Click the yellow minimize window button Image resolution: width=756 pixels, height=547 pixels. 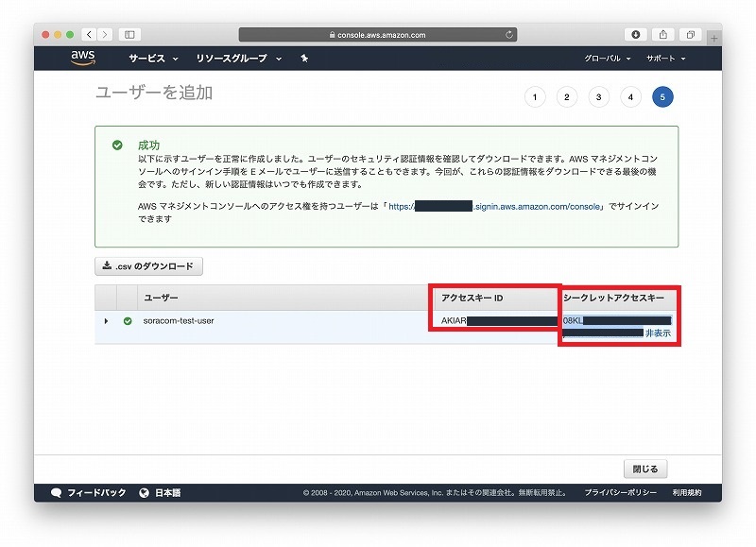tap(58, 35)
